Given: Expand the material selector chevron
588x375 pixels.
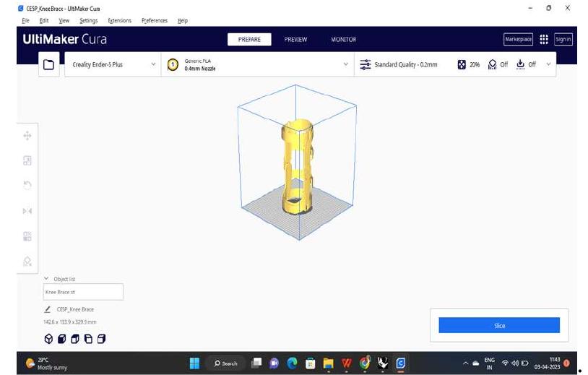Looking at the screenshot, I should (346, 64).
